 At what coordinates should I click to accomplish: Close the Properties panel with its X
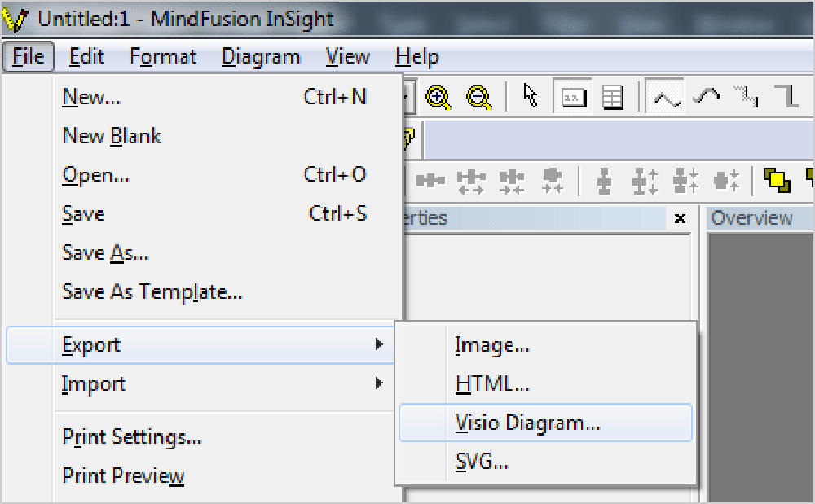pyautogui.click(x=681, y=218)
